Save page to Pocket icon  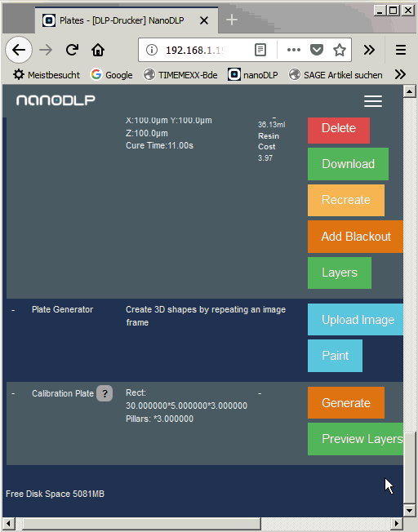click(x=316, y=51)
